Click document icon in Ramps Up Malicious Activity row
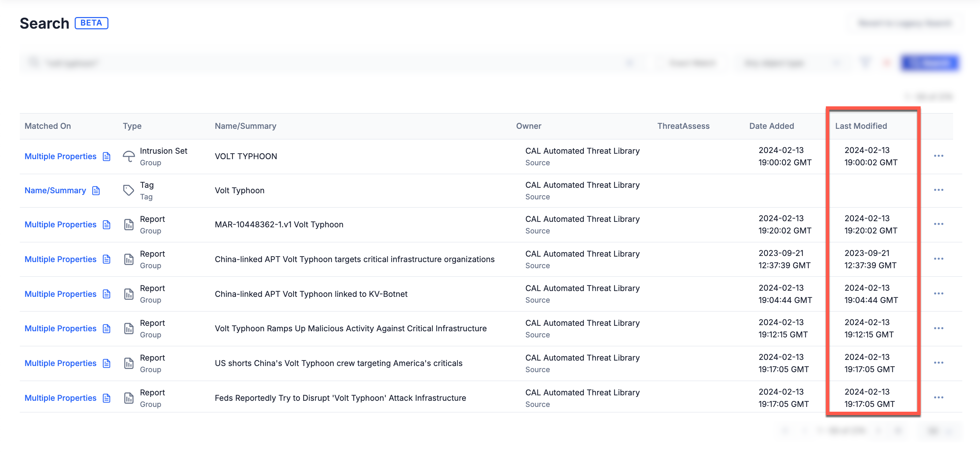The height and width of the screenshot is (456, 980). click(x=106, y=329)
